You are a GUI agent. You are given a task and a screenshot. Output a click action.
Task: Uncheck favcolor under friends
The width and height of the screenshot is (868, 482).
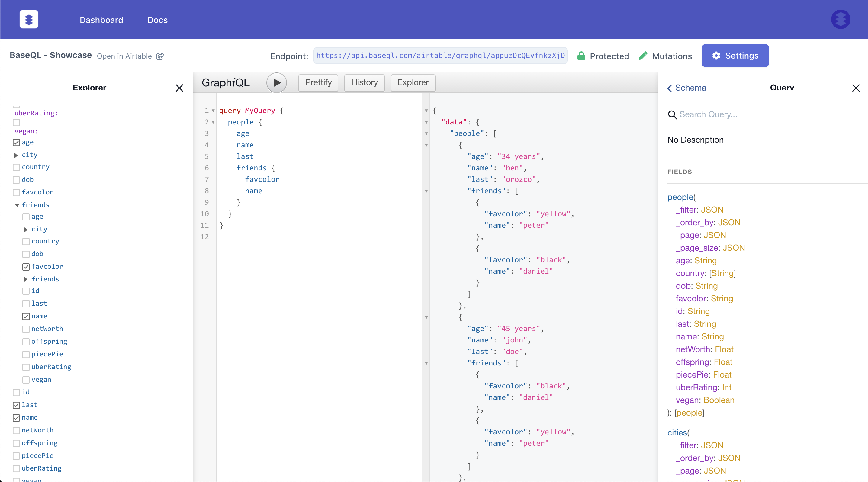[26, 267]
